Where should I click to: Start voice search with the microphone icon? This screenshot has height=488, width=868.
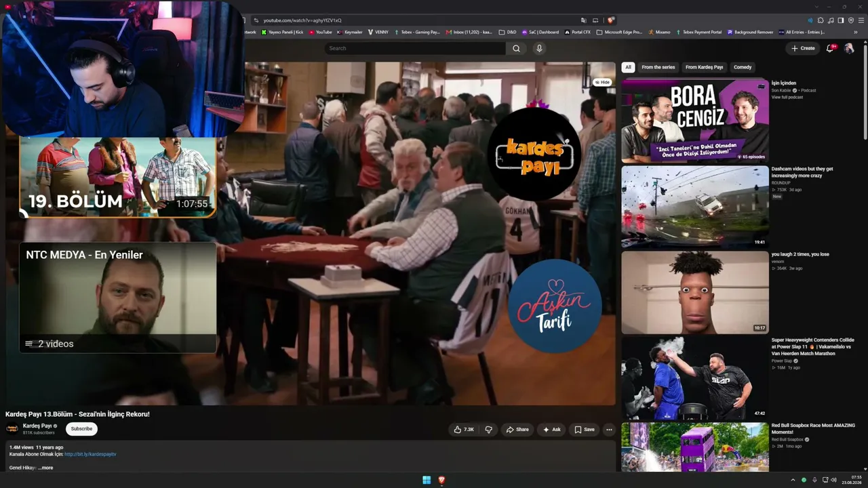coord(539,49)
